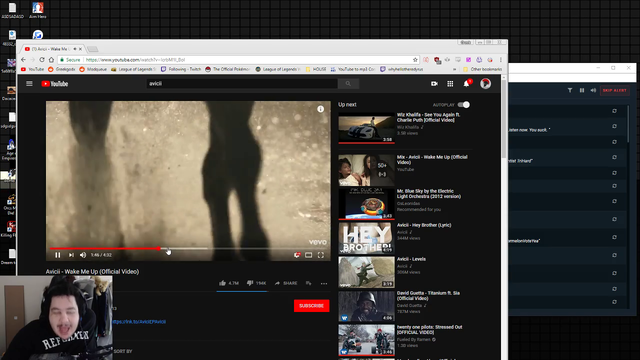The height and width of the screenshot is (360, 640).
Task: Click Skip Alert in alerts window
Action: 614,90
